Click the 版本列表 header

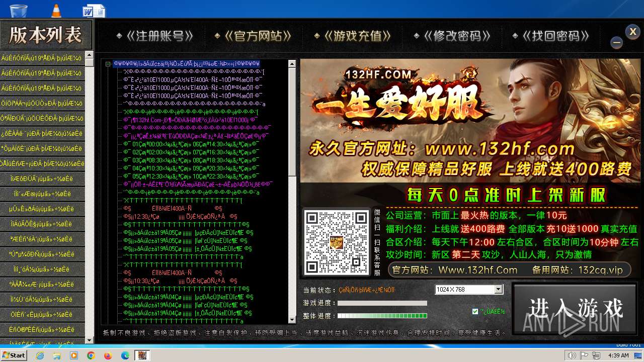(x=46, y=35)
